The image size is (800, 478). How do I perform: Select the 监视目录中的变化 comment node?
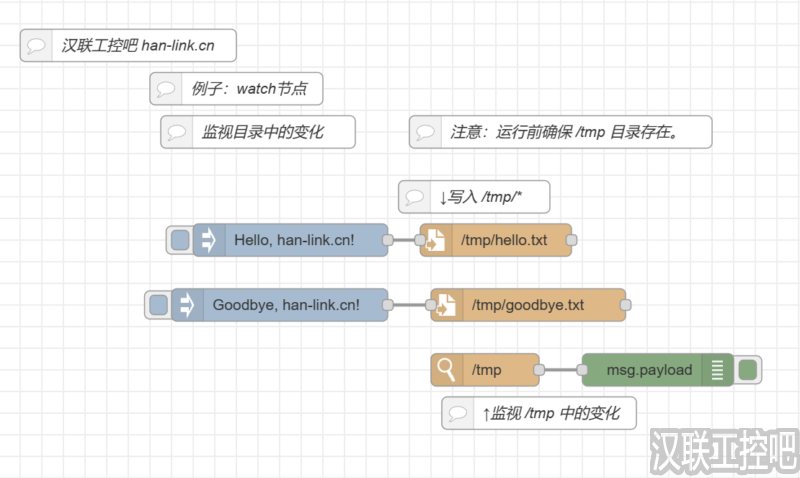click(270, 132)
